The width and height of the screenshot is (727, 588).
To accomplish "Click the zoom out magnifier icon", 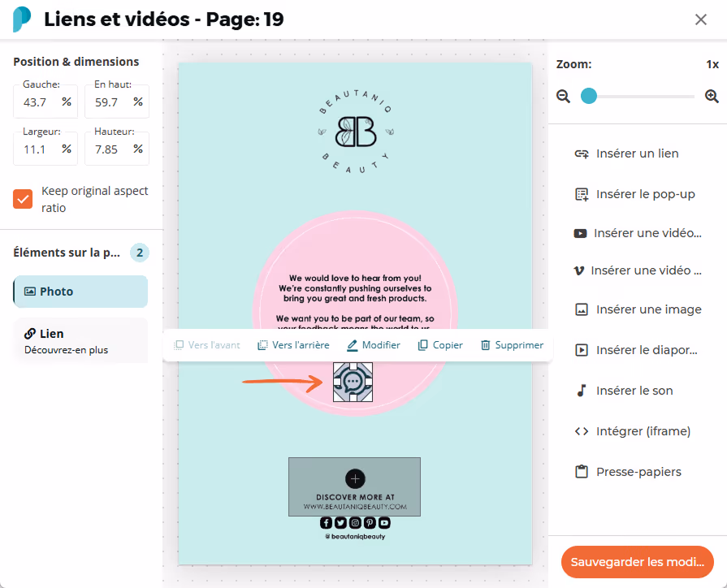I will [x=564, y=97].
